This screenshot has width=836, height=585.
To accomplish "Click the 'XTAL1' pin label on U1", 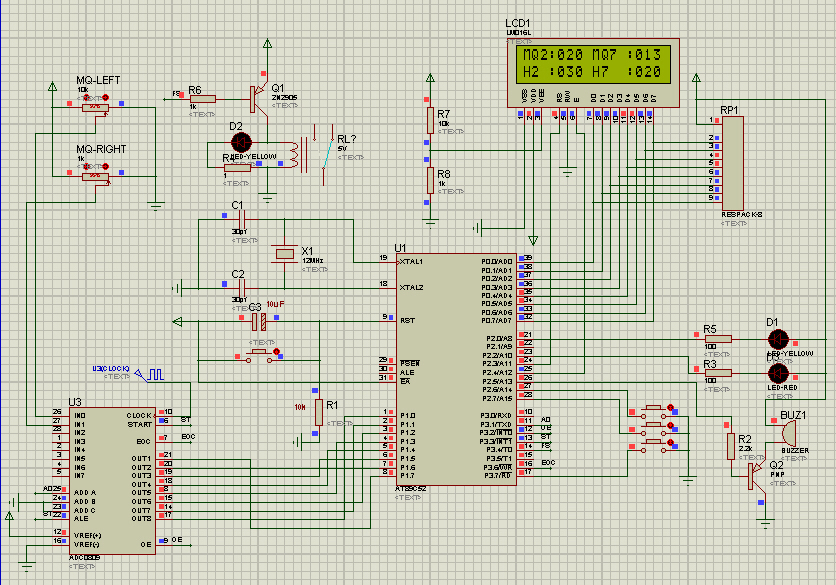I will (x=411, y=262).
